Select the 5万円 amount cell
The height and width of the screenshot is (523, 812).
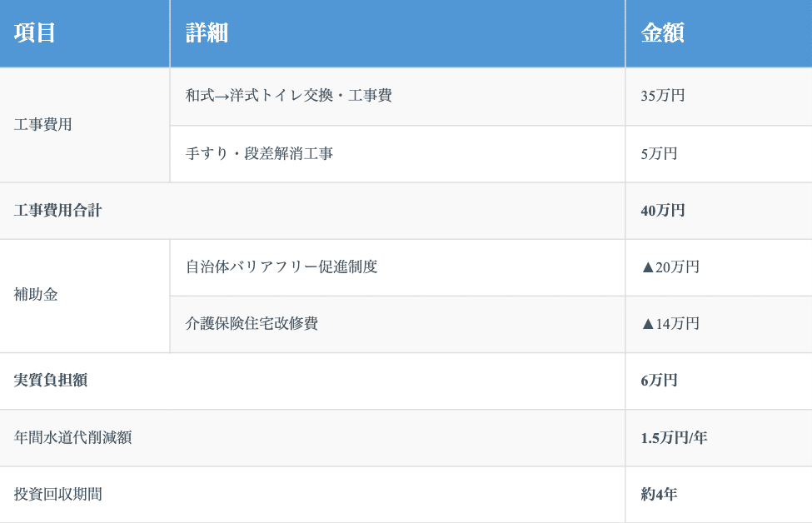(659, 154)
